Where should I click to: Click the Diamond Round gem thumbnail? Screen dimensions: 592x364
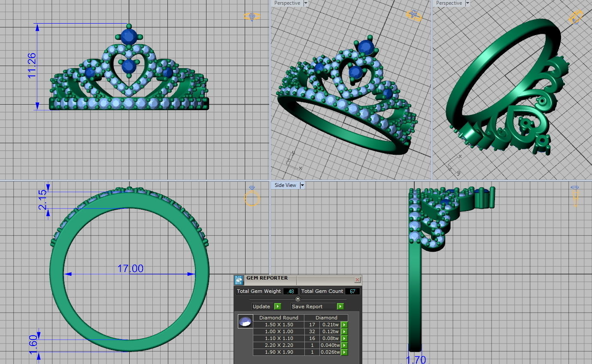(x=245, y=322)
